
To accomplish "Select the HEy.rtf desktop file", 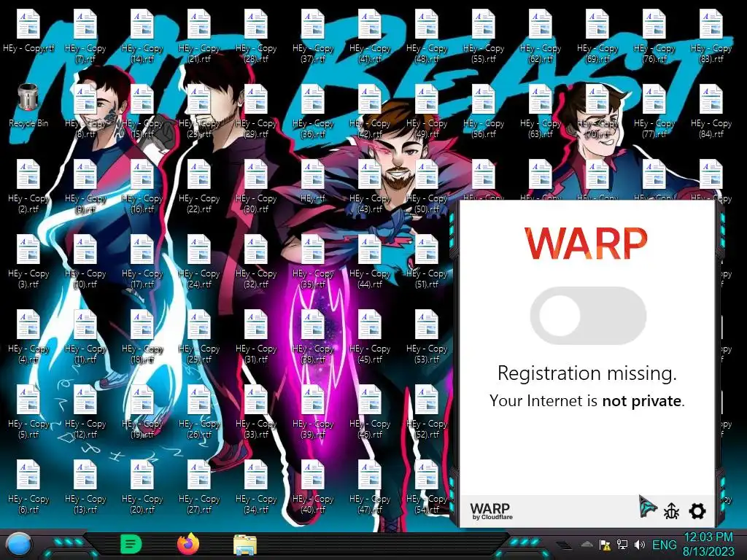I will point(312,181).
